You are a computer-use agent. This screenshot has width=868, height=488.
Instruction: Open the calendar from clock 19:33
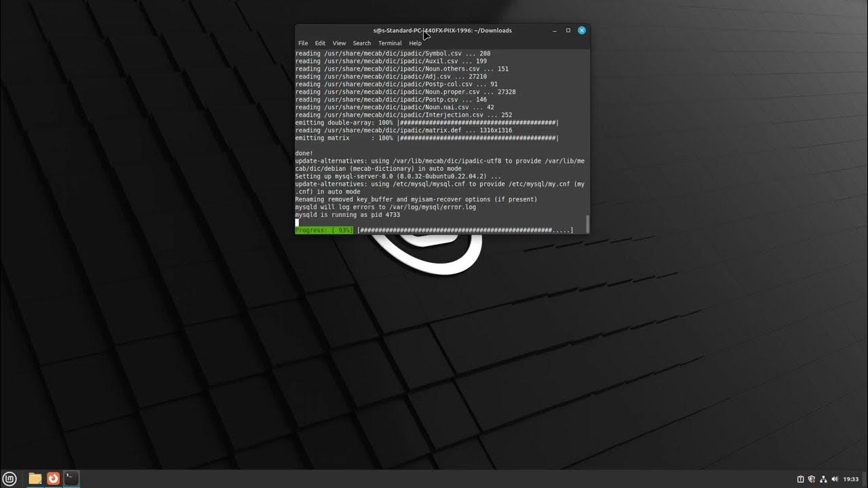[x=850, y=479]
